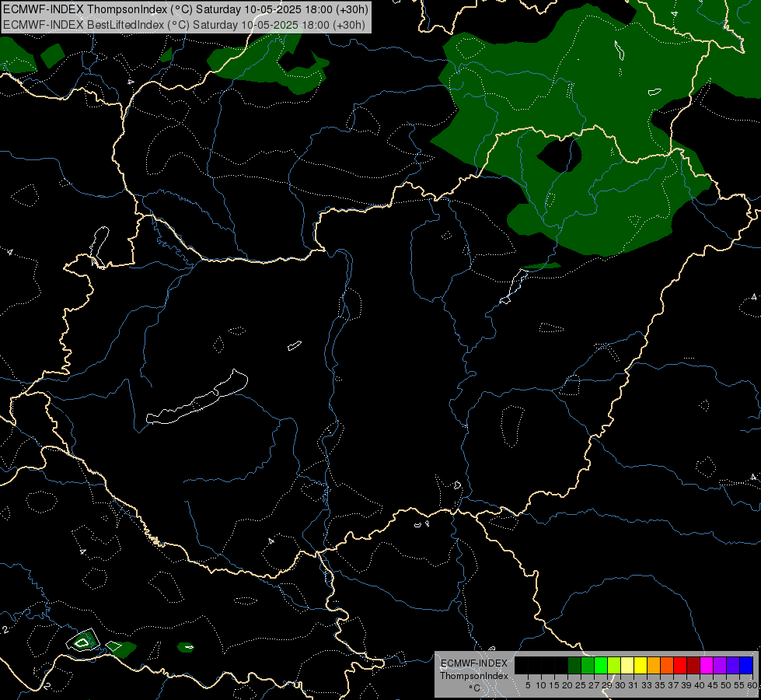Select the bright green 27–29 legend swatch
Image resolution: width=761 pixels, height=700 pixels.
click(601, 665)
